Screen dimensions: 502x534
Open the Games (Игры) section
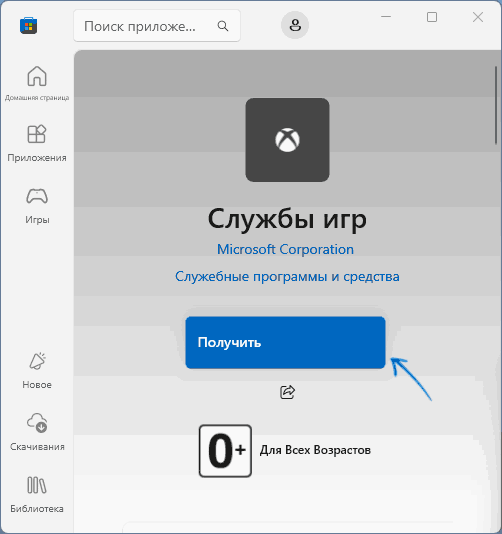coord(37,206)
